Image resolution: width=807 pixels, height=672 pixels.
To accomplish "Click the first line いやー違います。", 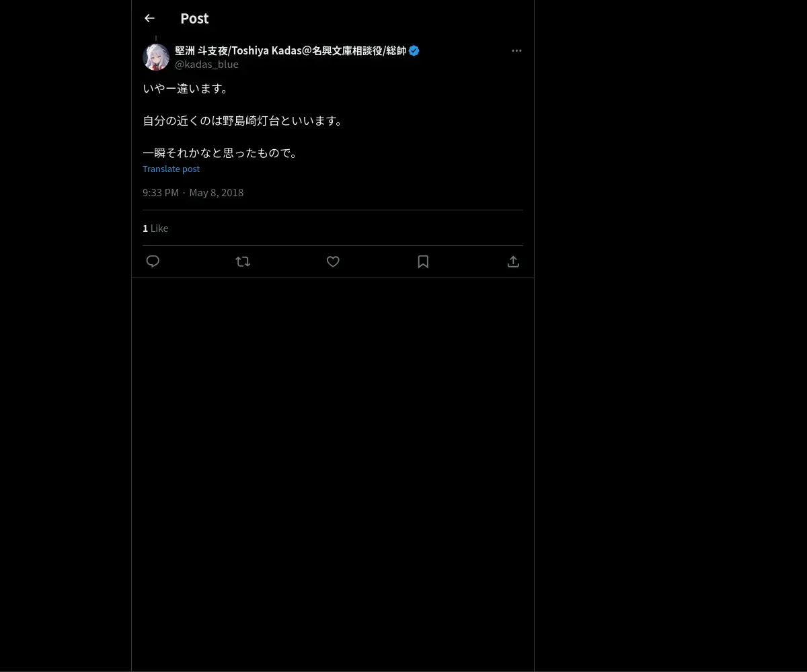I will point(187,88).
